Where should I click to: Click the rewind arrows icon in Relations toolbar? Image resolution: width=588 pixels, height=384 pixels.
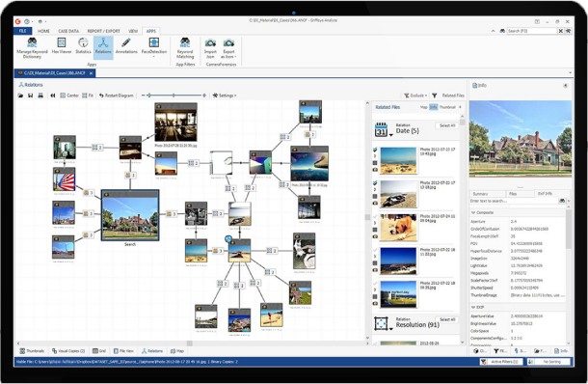(x=53, y=96)
